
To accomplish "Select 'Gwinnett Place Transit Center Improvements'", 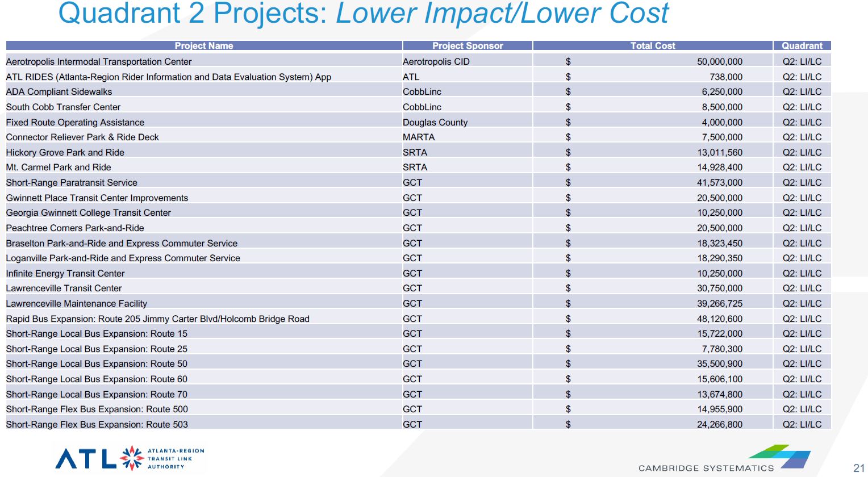I will (x=97, y=198).
